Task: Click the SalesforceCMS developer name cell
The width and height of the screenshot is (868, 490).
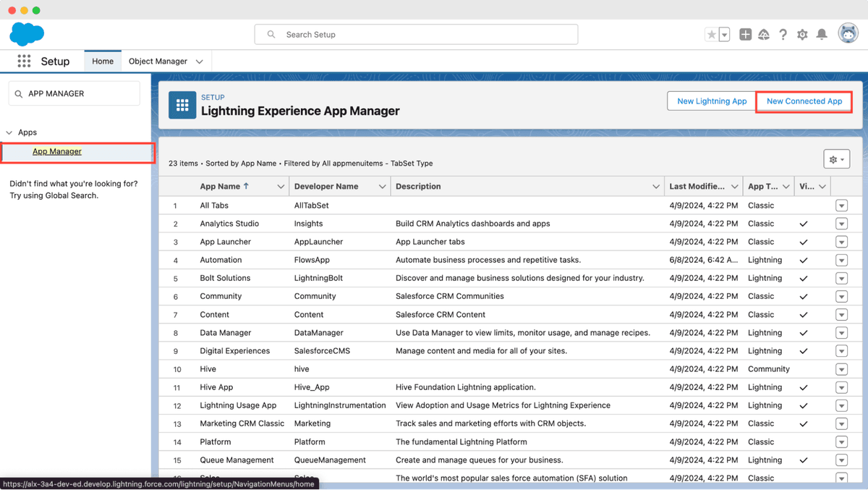Action: 323,351
